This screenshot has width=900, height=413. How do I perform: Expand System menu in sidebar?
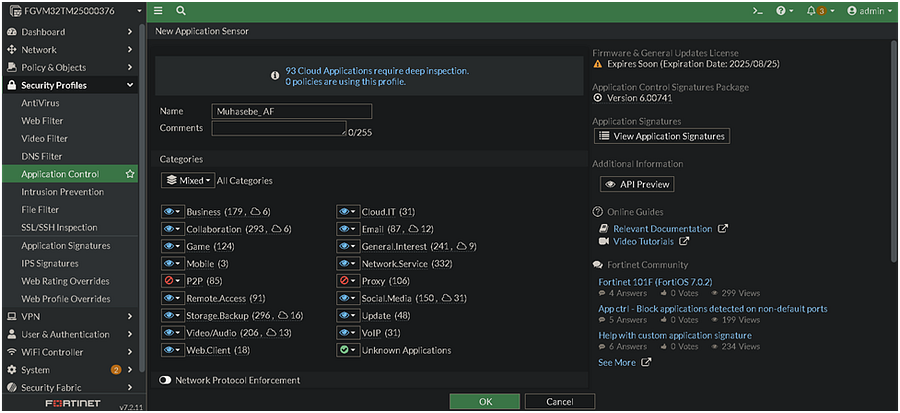(x=69, y=370)
